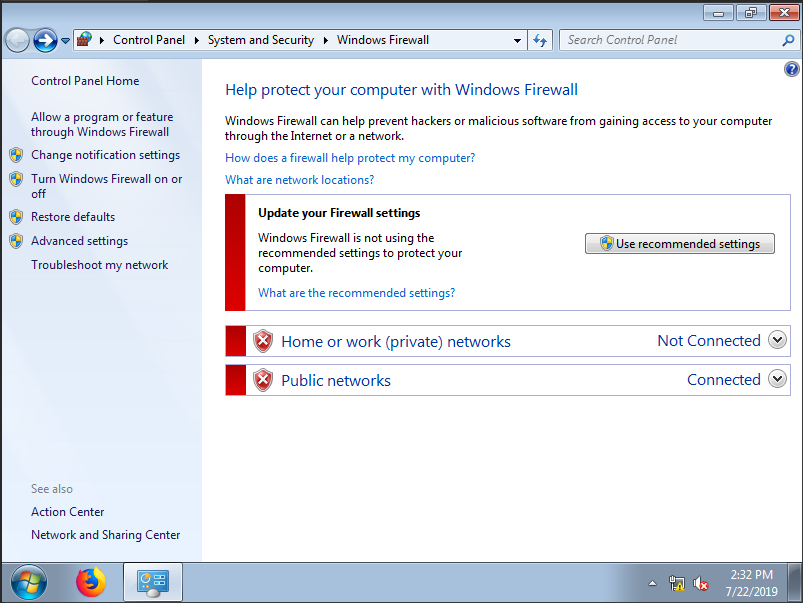Click Use recommended settings button
Screen dimensions: 803x603
tap(680, 243)
